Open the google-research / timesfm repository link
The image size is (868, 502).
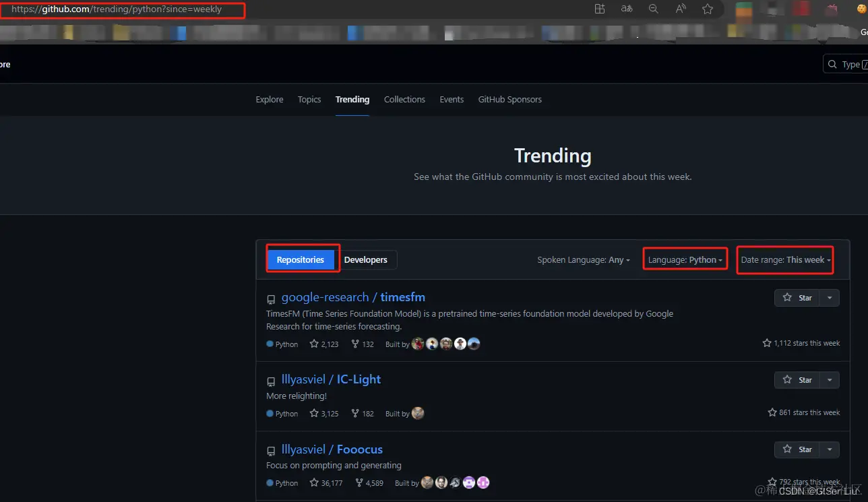(353, 297)
